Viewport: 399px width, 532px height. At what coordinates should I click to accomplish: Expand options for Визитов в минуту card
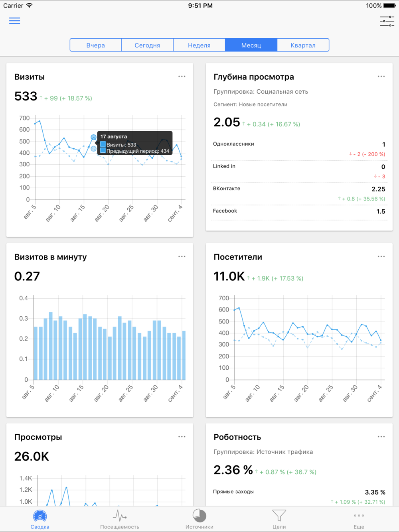point(182,256)
